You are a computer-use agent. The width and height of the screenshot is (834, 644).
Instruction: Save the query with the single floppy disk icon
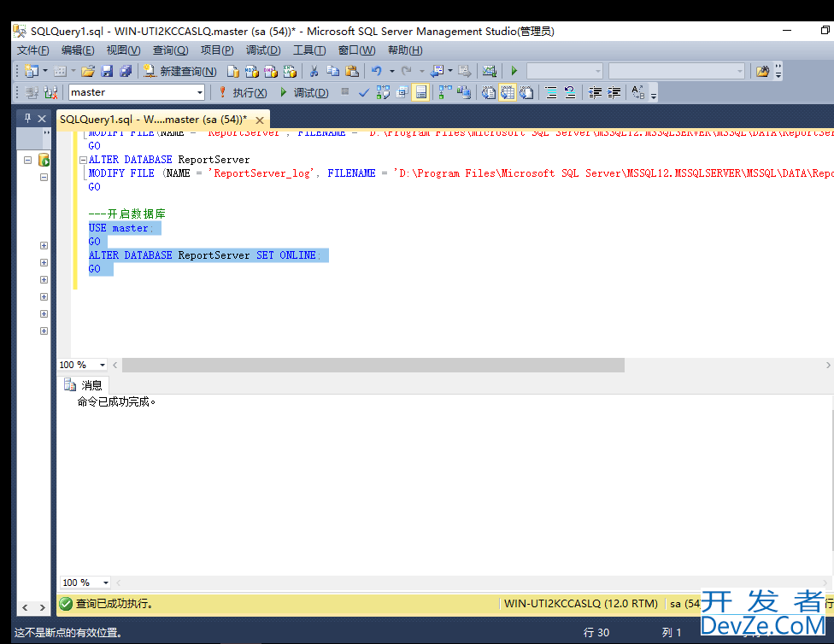pyautogui.click(x=107, y=71)
